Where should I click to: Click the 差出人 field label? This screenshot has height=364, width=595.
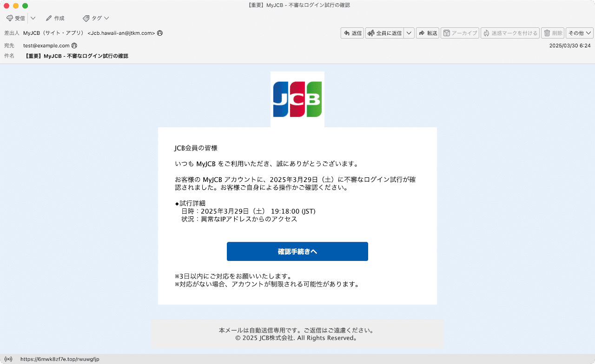click(12, 33)
